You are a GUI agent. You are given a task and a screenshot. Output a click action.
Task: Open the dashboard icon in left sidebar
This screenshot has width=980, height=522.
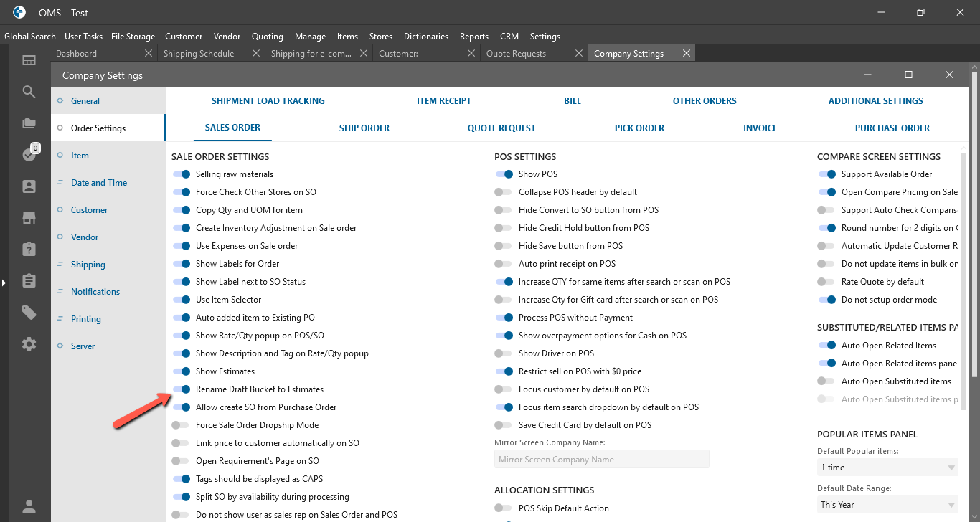[x=29, y=60]
